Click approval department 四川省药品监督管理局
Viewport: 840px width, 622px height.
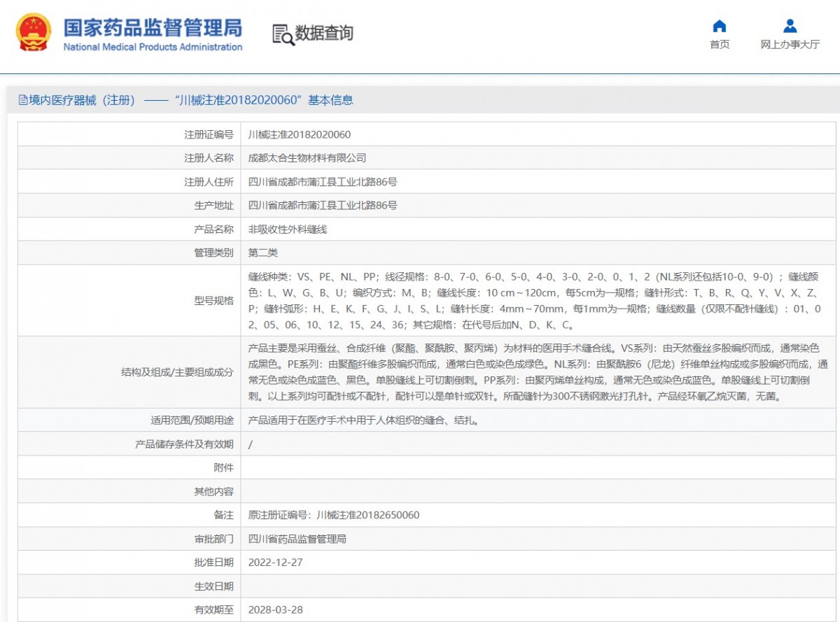pos(297,539)
